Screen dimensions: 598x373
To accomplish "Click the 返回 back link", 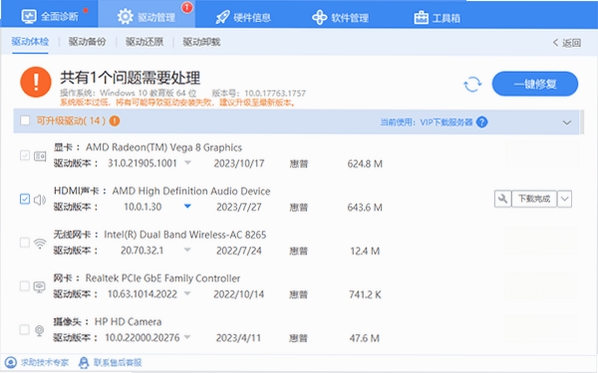I will click(x=567, y=43).
